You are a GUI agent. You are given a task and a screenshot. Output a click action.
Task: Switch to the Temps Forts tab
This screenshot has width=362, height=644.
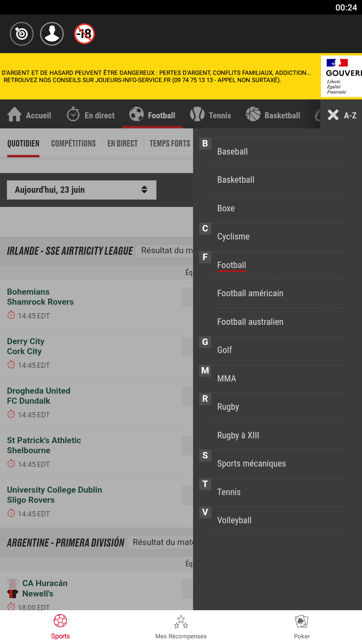(169, 143)
